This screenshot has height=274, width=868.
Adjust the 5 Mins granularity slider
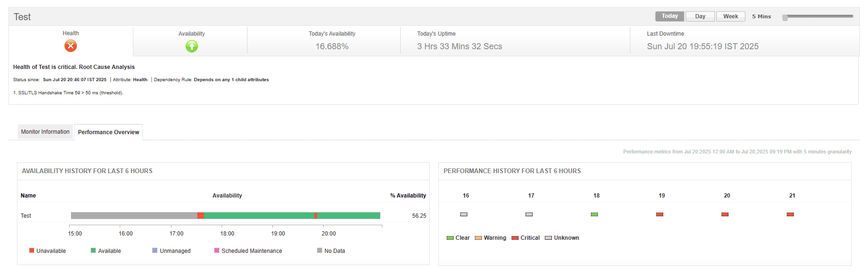[784, 18]
